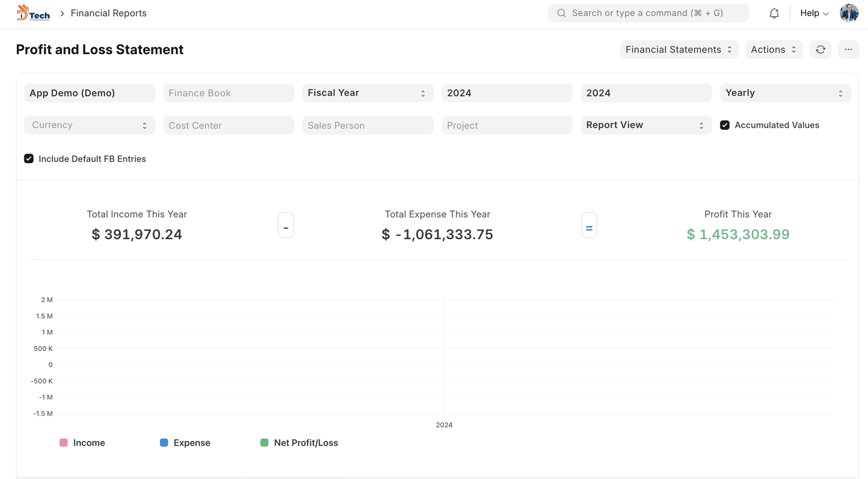Click the Actions button

click(773, 49)
